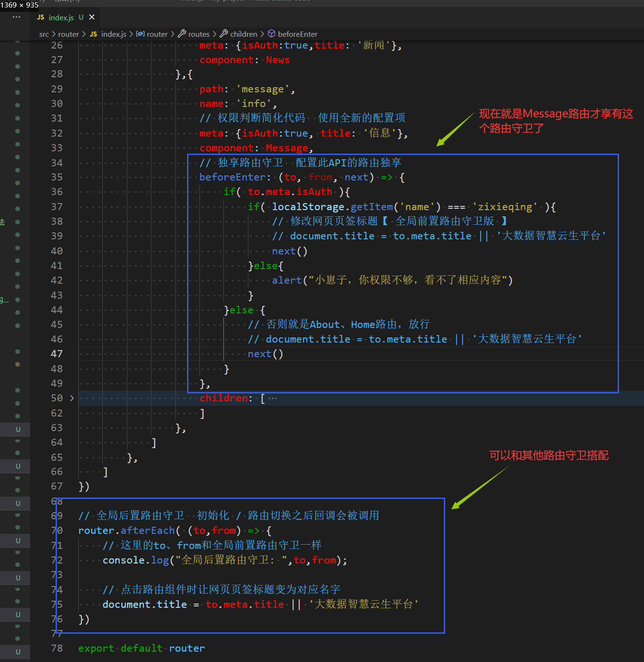Open the routes breadcrumb
The width and height of the screenshot is (644, 662).
click(199, 34)
